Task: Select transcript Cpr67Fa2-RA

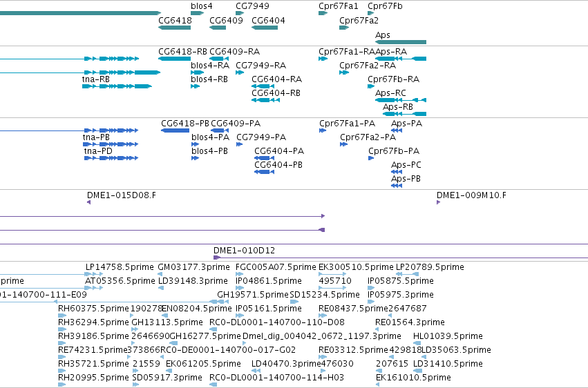Action: [344, 72]
